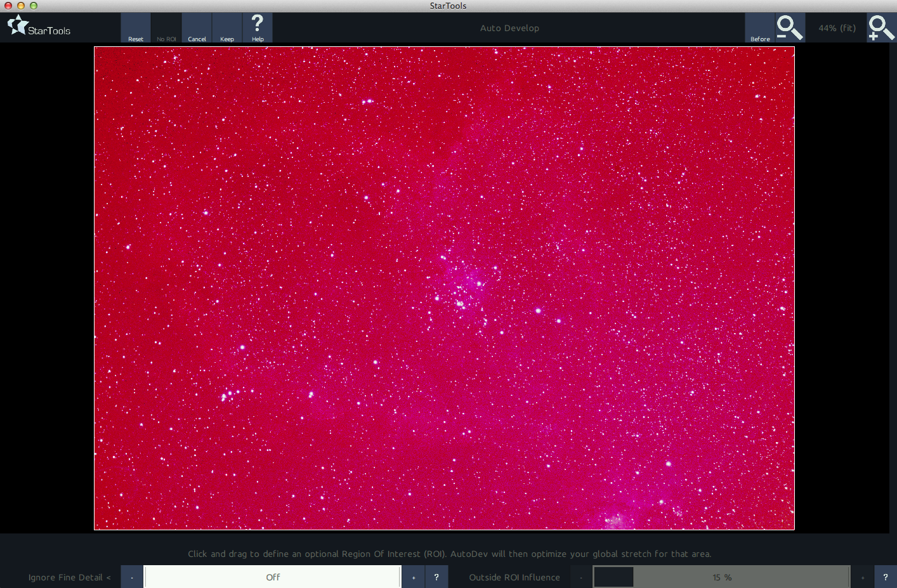Image resolution: width=897 pixels, height=588 pixels.
Task: Keep the Auto Develop result
Action: (227, 27)
